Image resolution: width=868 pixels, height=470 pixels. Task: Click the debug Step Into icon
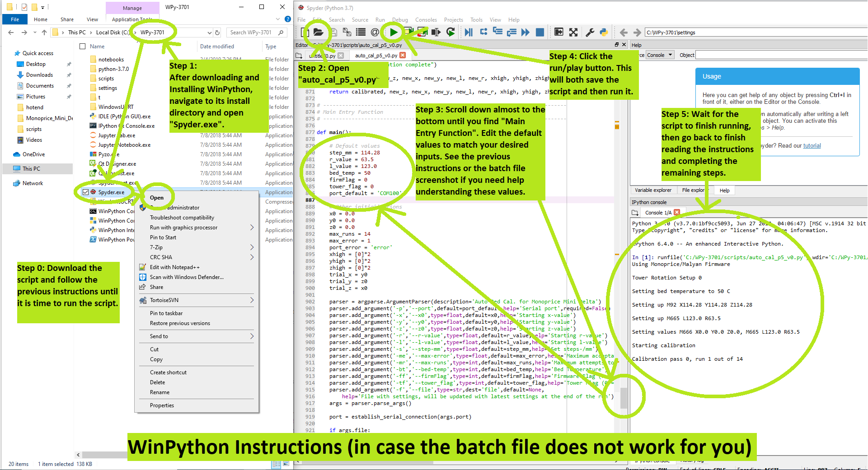[497, 32]
